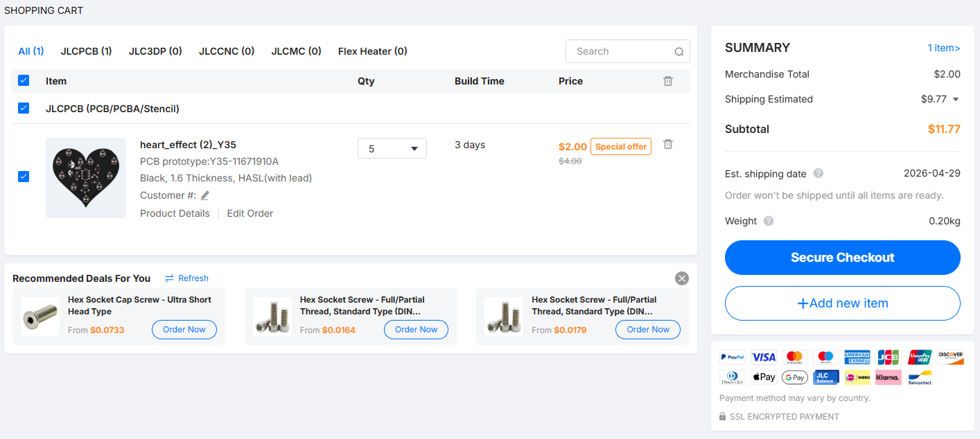The image size is (980, 439).
Task: Expand the 1 item> summary link
Action: (944, 48)
